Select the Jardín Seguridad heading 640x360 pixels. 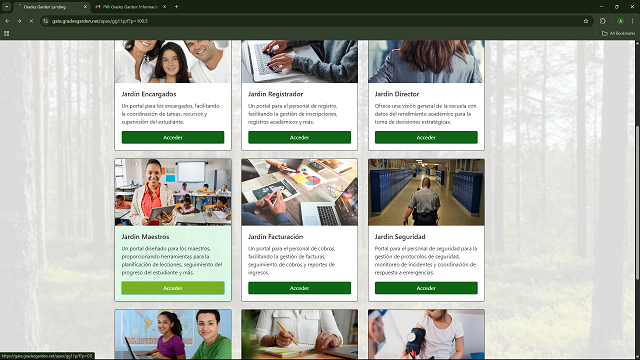click(400, 237)
